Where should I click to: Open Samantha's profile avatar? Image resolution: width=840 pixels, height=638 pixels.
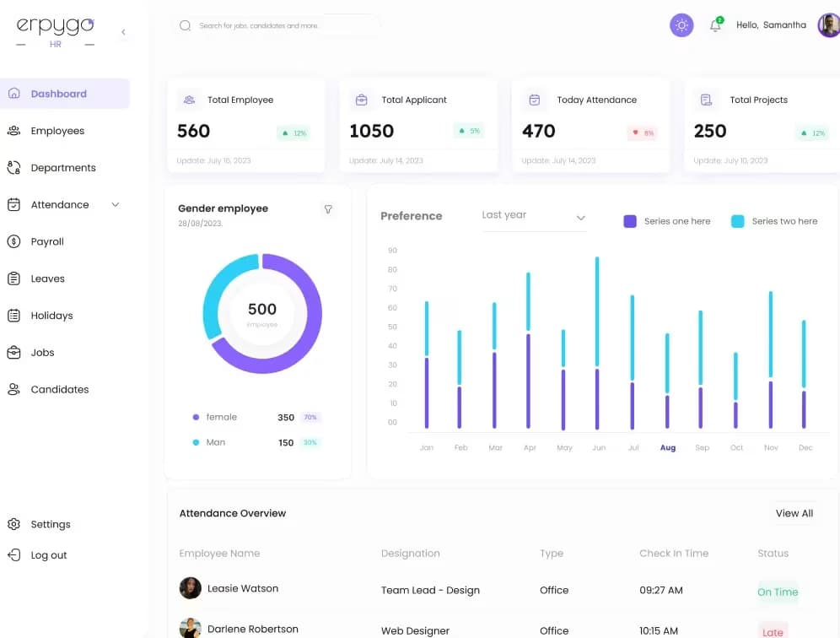pyautogui.click(x=827, y=25)
